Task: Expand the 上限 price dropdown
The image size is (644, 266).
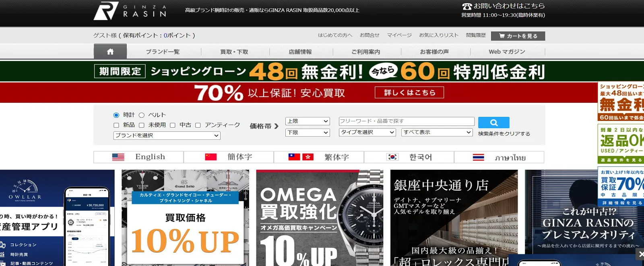Action: click(308, 121)
